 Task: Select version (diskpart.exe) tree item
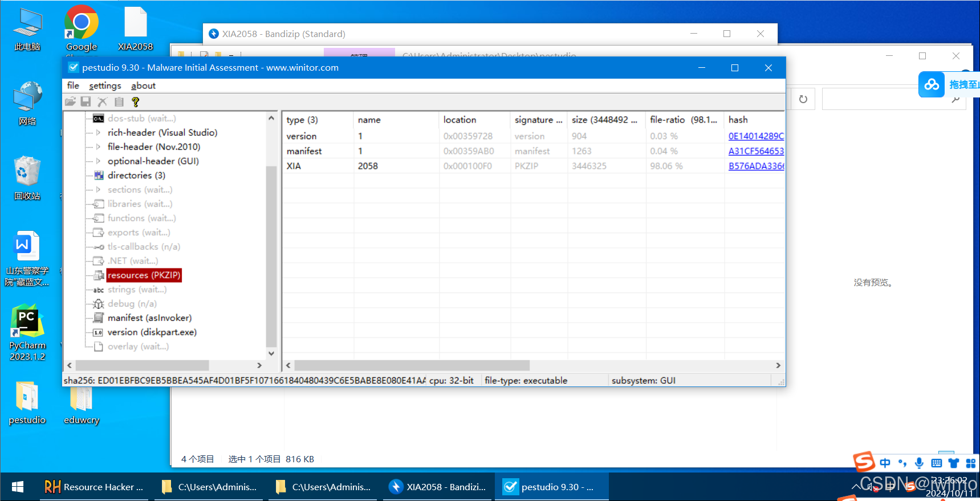152,332
